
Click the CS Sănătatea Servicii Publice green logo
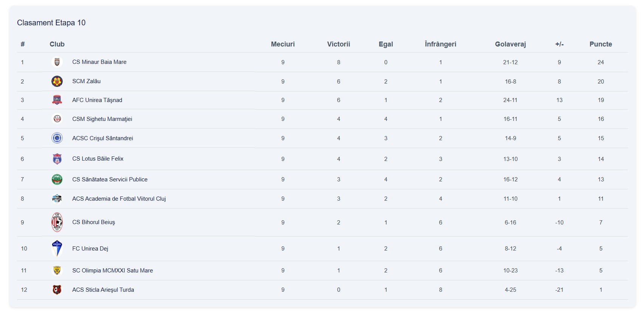[57, 179]
